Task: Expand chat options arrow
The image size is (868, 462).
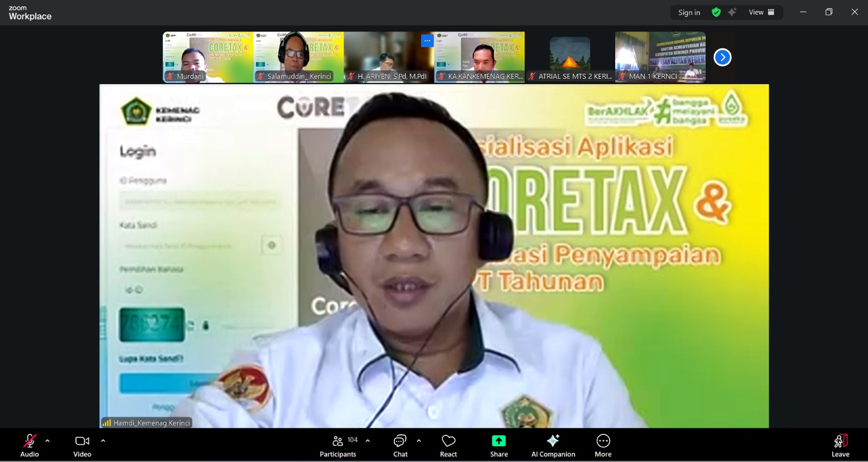Action: [419, 441]
